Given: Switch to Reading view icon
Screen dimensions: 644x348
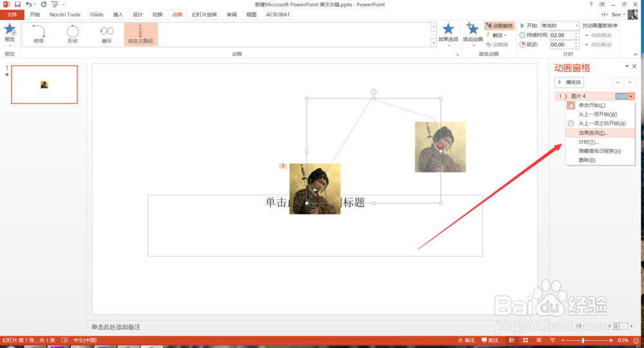Looking at the screenshot, I should 539,340.
